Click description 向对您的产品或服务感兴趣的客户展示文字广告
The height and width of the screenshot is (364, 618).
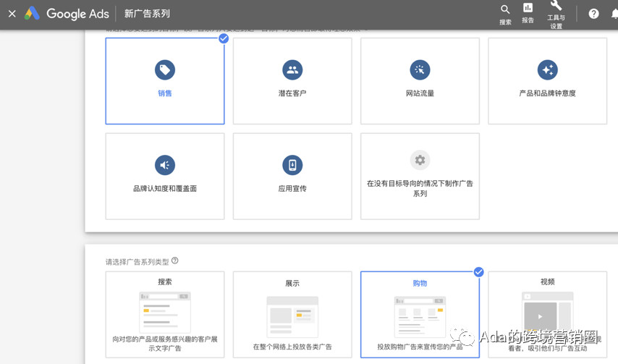(x=165, y=344)
